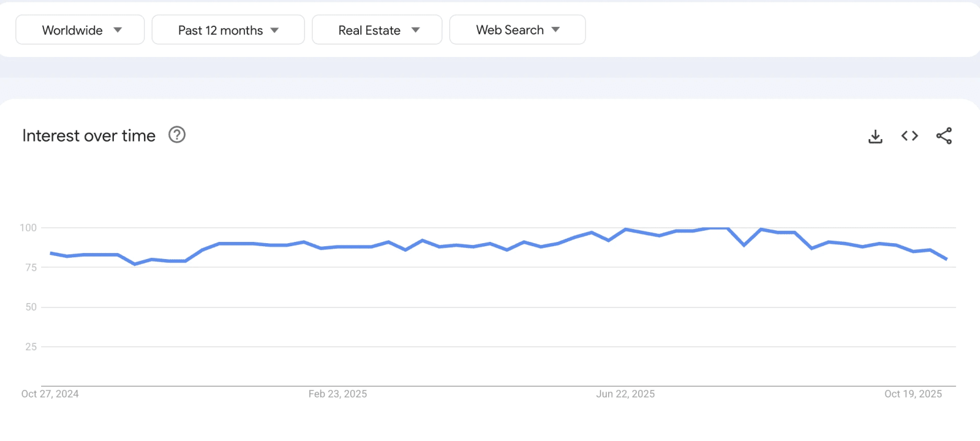This screenshot has height=441, width=980.
Task: Click the Oct 27, 2024 axis label
Action: [50, 394]
